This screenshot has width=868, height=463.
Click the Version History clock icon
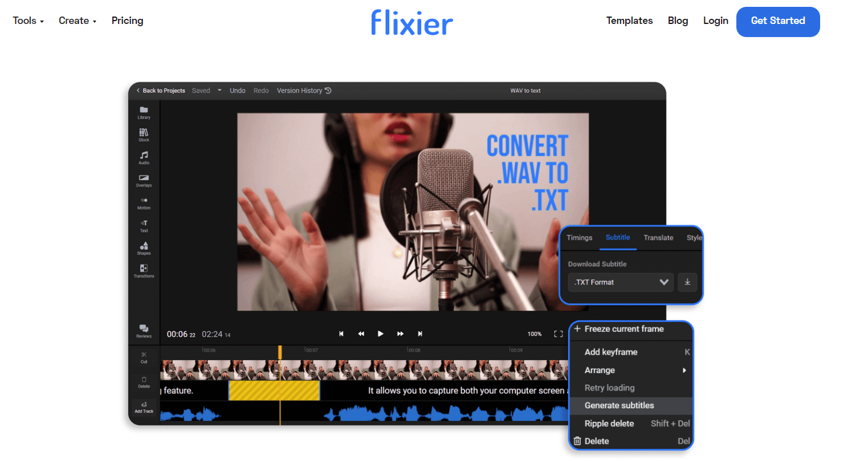328,91
